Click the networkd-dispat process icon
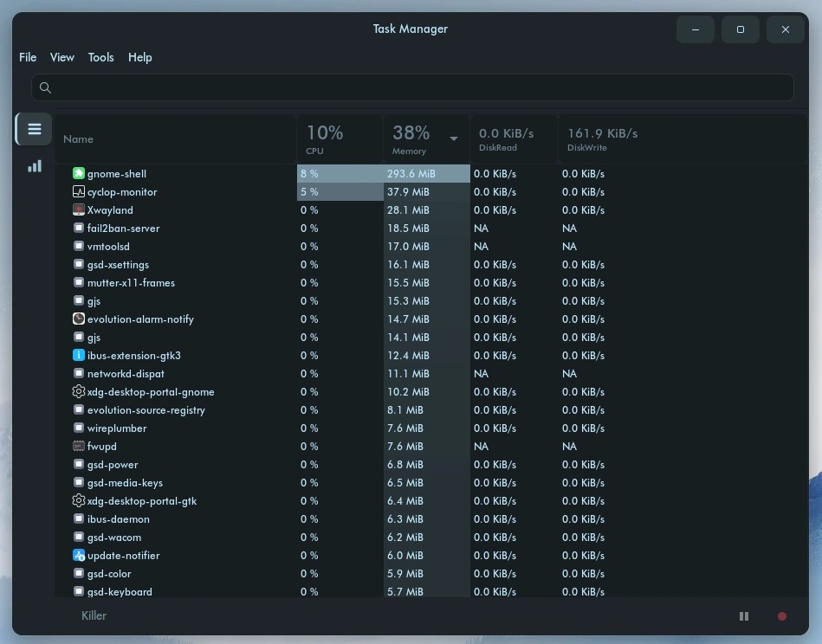Image resolution: width=822 pixels, height=644 pixels. (x=79, y=374)
